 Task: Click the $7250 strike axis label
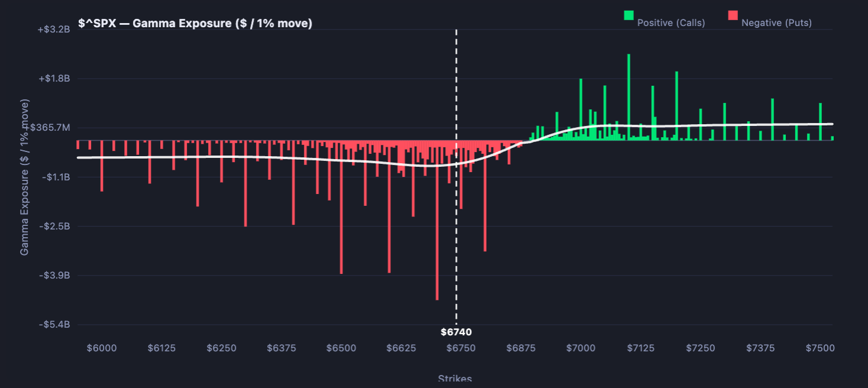coord(700,348)
